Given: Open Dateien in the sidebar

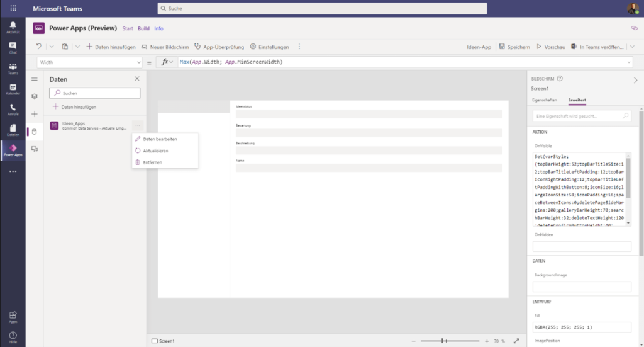Looking at the screenshot, I should click(13, 130).
